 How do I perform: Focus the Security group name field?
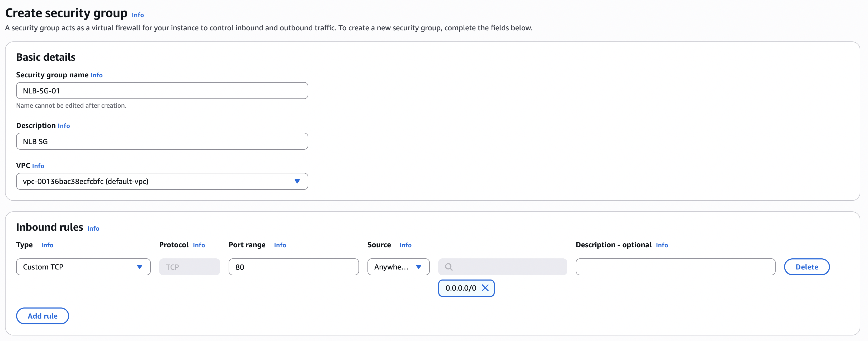[x=162, y=91]
